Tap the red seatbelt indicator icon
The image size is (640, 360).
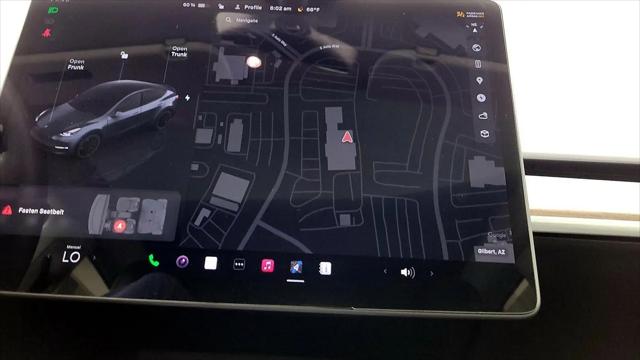click(47, 33)
